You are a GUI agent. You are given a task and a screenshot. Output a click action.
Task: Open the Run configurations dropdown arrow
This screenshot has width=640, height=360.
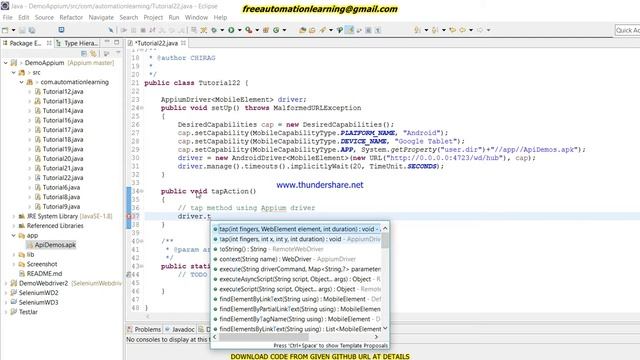coord(240,30)
